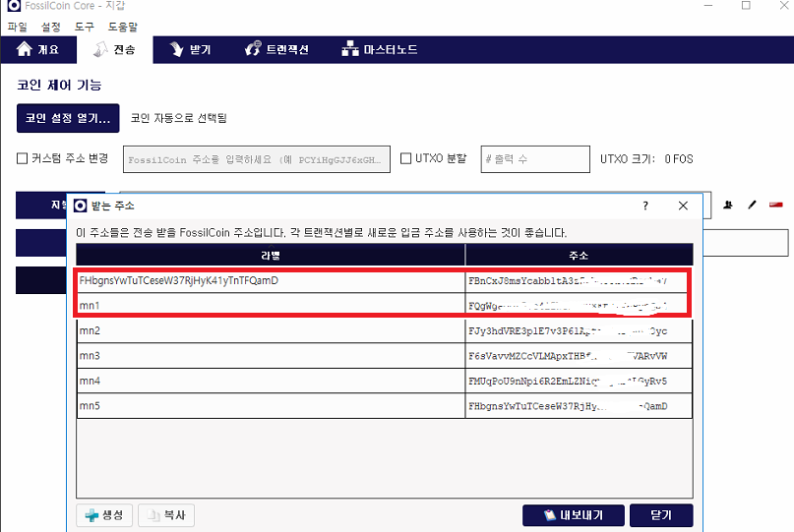Open the 도움말 help menu

pyautogui.click(x=123, y=27)
